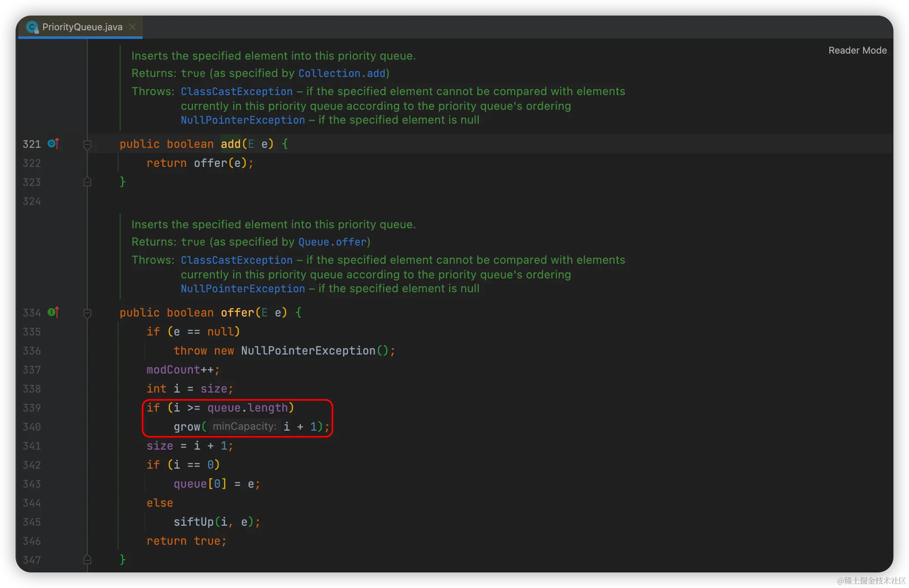Image resolution: width=909 pixels, height=588 pixels.
Task: Open ClassCastException link in add method docs
Action: [x=237, y=92]
